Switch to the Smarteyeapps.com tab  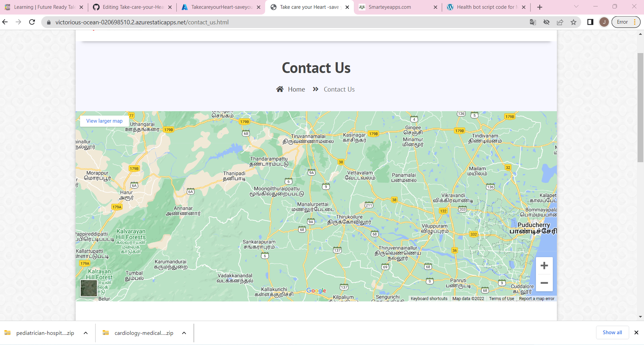point(398,7)
